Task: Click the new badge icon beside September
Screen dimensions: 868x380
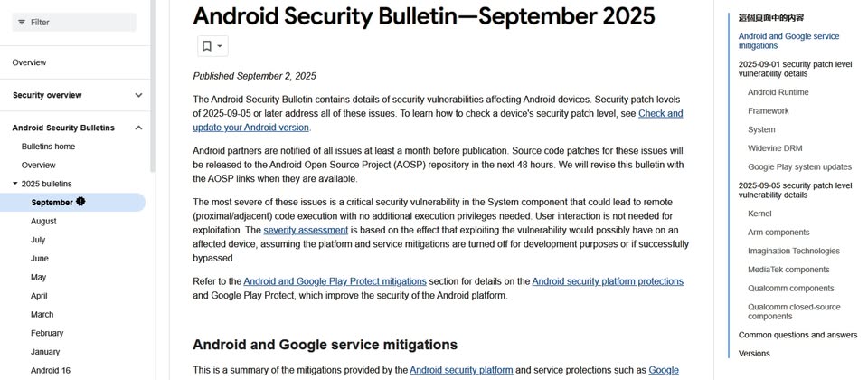Action: click(x=80, y=202)
